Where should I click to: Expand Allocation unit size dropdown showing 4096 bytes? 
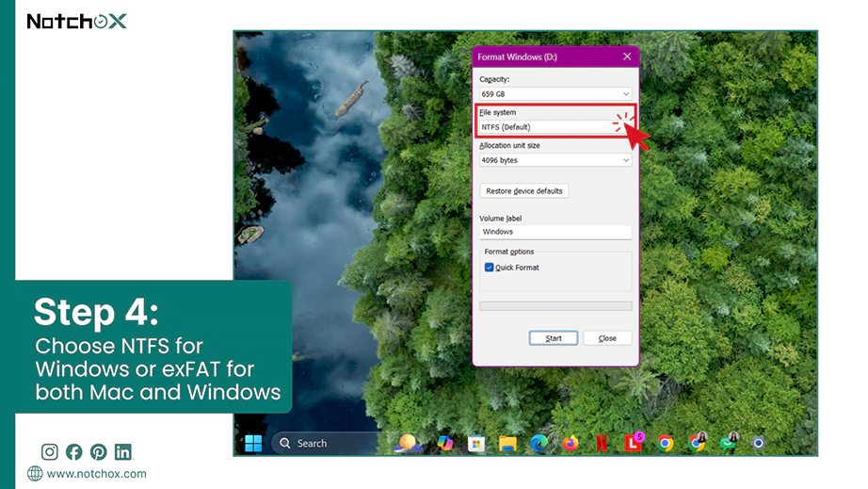555,160
